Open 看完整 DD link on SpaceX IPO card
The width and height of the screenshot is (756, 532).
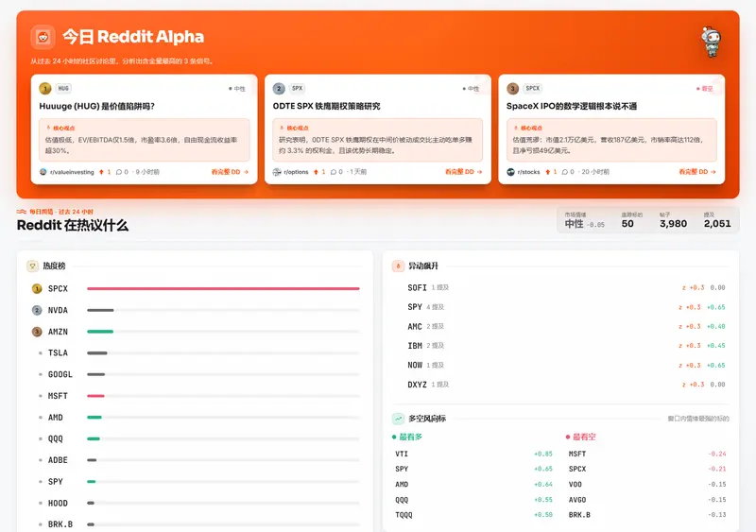tap(697, 172)
